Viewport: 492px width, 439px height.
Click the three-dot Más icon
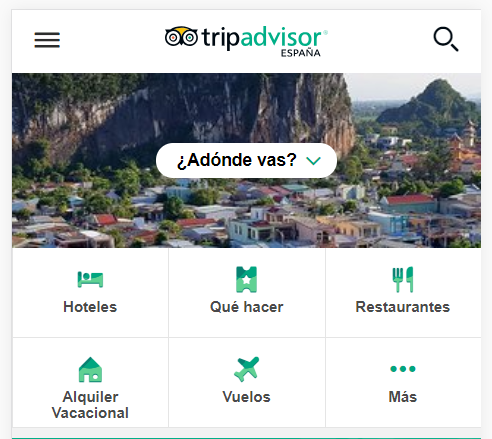point(403,369)
